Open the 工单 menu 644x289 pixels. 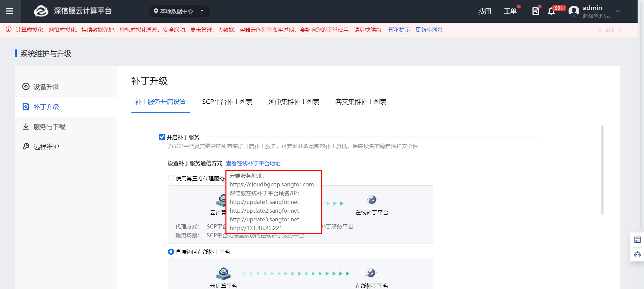coord(510,11)
